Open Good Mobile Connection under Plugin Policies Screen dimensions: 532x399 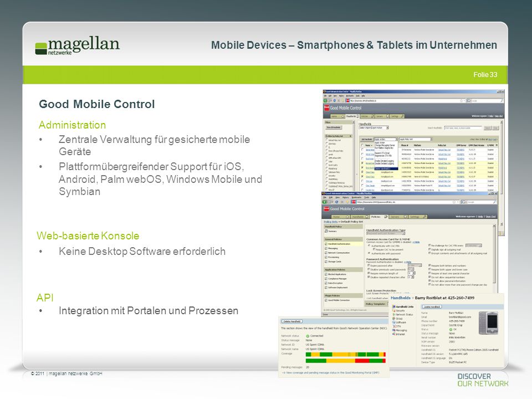tap(337, 300)
